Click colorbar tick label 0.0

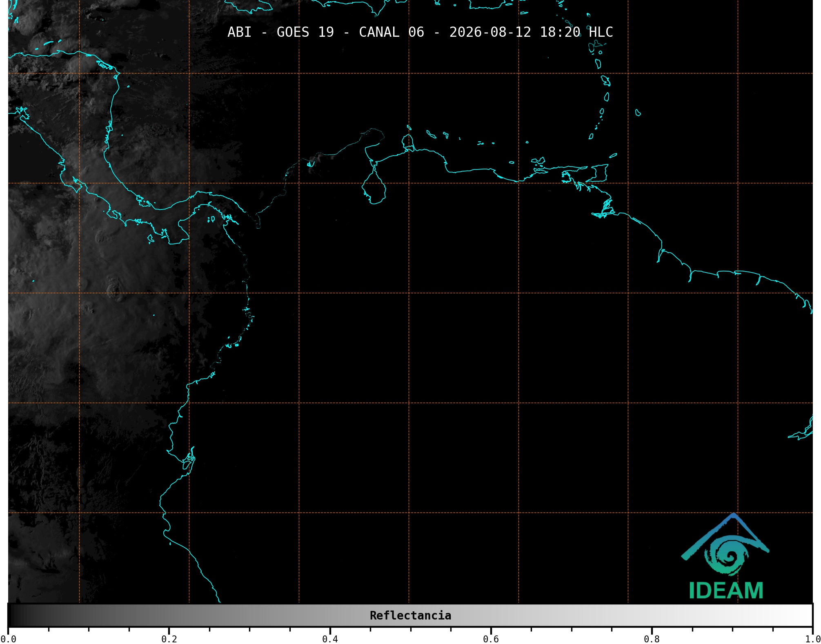(8, 639)
